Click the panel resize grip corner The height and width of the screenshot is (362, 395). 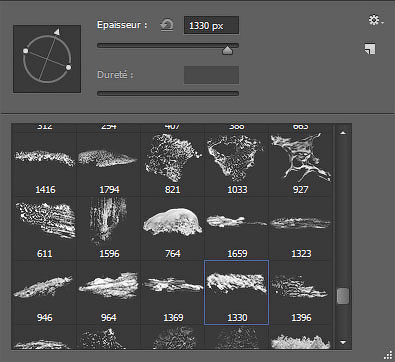[388, 355]
